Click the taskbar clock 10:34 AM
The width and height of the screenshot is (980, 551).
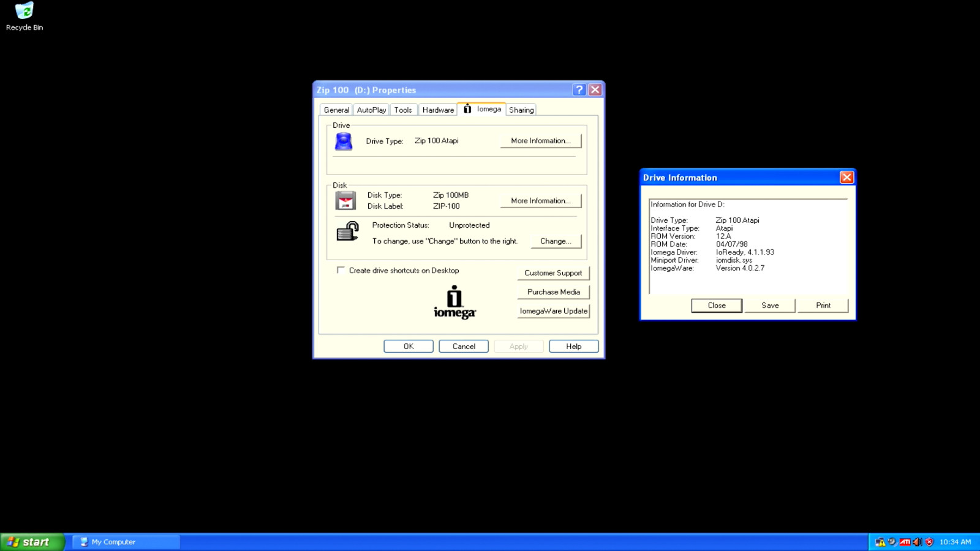point(955,542)
